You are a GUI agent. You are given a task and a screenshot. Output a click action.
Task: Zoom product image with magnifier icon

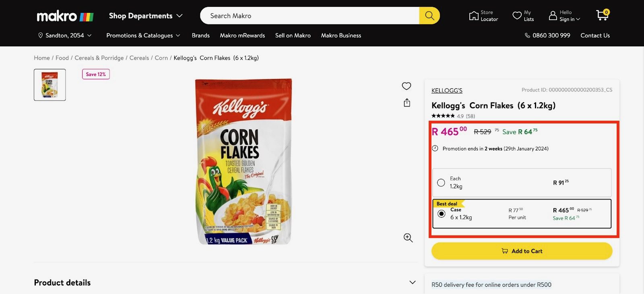[408, 238]
